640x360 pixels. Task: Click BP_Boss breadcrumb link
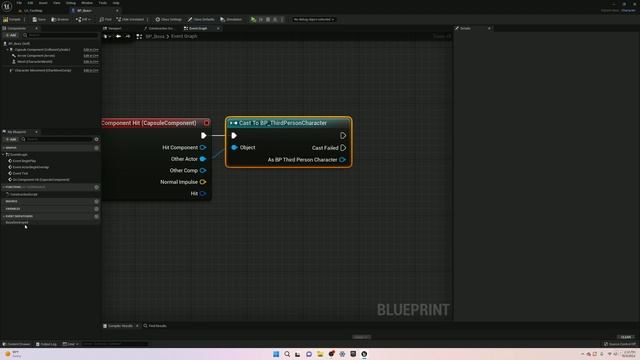coord(155,36)
